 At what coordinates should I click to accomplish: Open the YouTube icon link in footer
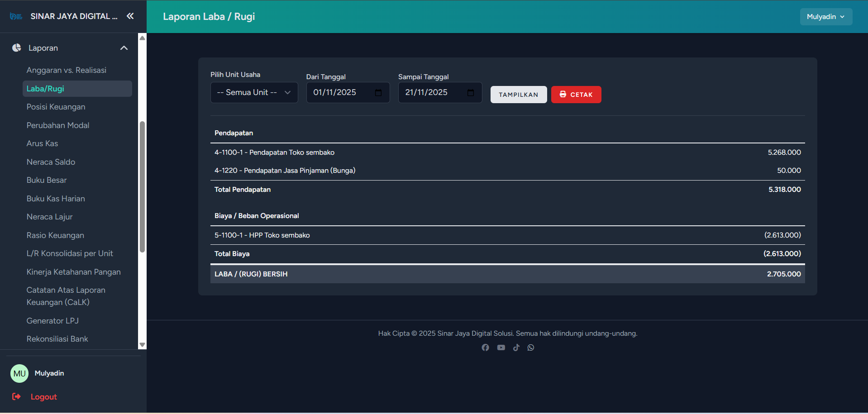(x=501, y=347)
